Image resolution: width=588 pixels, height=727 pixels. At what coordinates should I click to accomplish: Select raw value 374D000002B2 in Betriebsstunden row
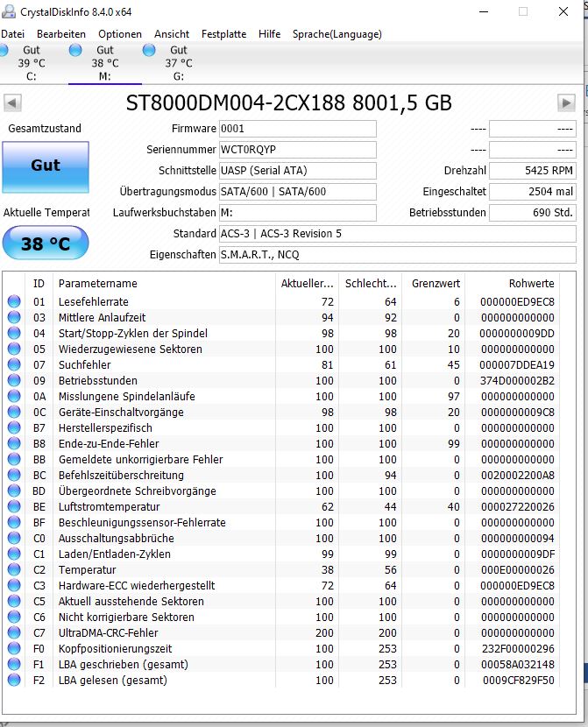(x=517, y=381)
